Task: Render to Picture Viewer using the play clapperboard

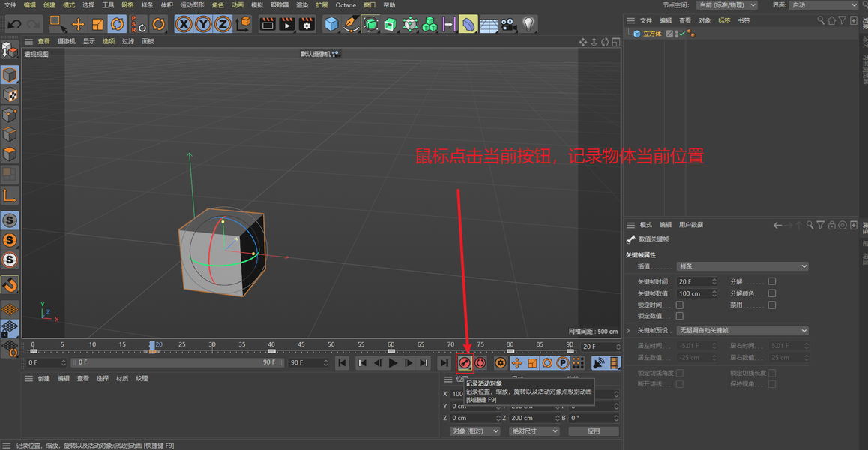Action: pos(287,24)
